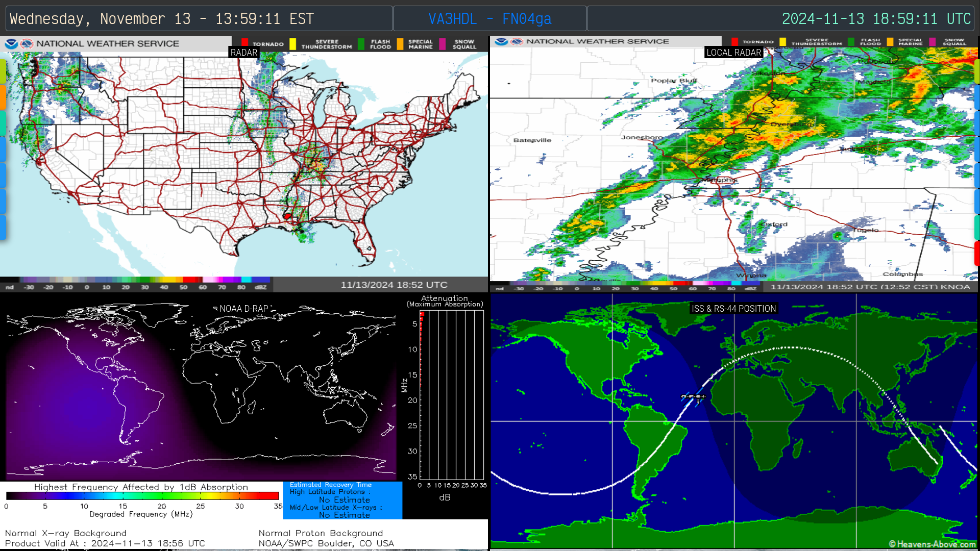Viewport: 980px width, 551px height.
Task: Click the ISS & RS-44 POSITION title
Action: pos(733,309)
